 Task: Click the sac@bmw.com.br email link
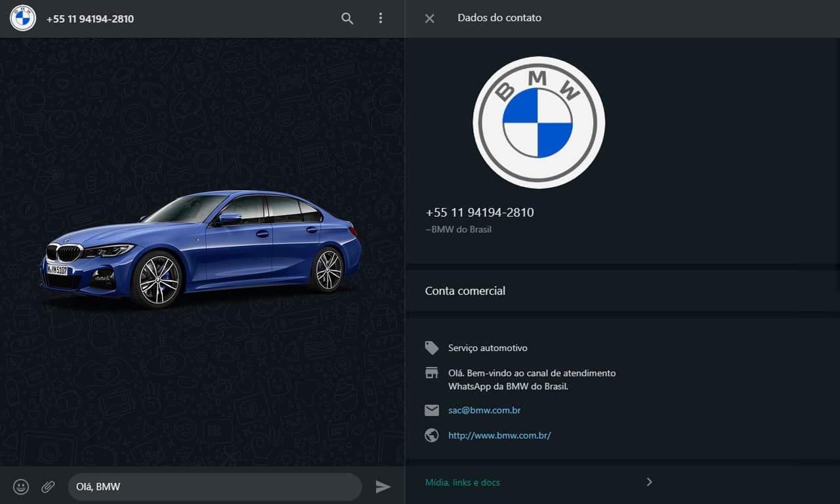tap(484, 410)
